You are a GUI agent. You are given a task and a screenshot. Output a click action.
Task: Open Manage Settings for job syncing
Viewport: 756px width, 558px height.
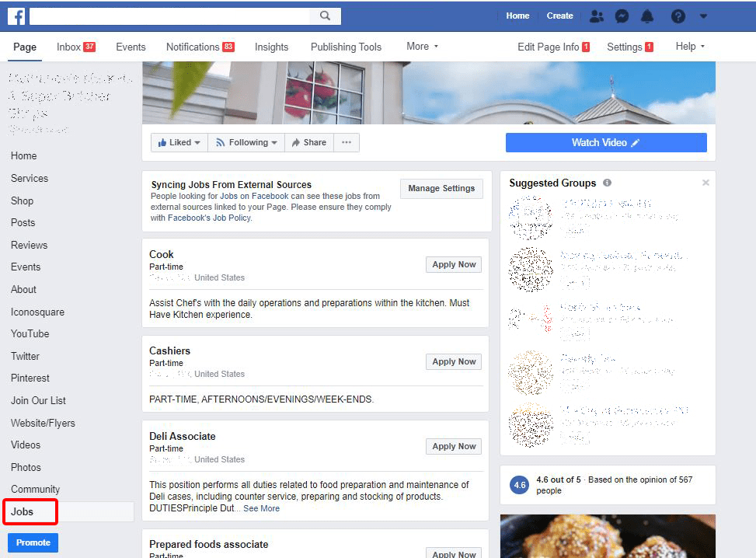(441, 188)
